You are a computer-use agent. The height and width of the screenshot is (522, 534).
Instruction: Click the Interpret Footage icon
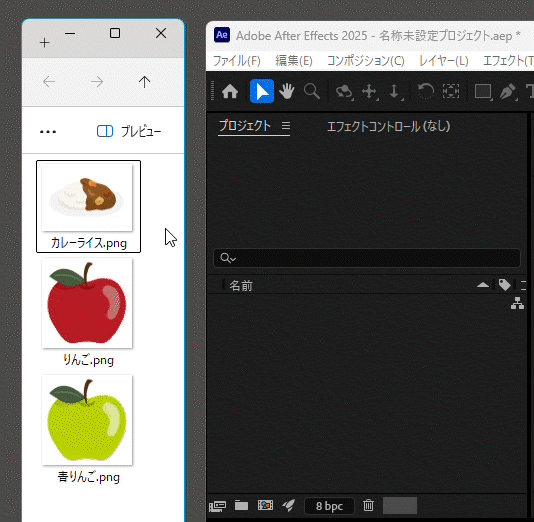(218, 506)
